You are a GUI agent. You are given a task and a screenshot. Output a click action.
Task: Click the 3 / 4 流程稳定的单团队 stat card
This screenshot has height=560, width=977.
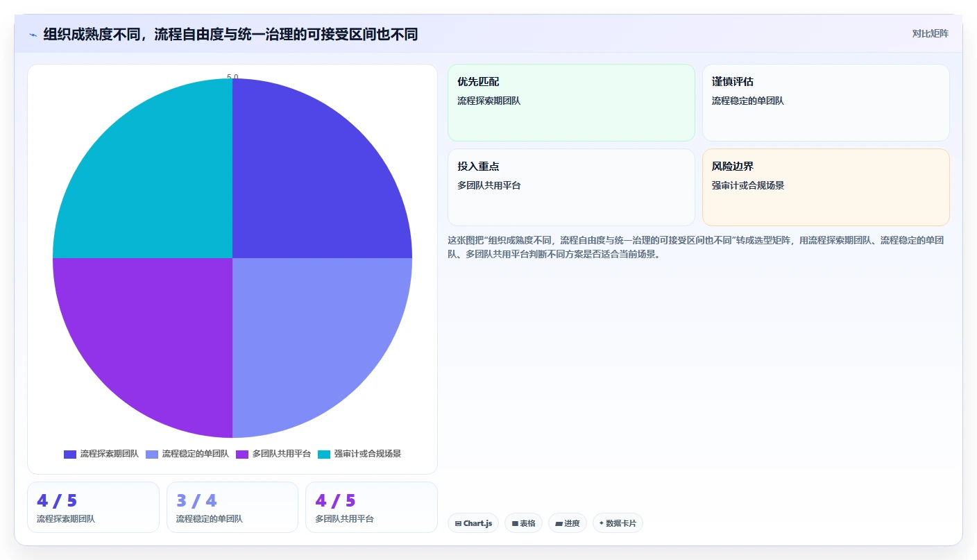[232, 507]
